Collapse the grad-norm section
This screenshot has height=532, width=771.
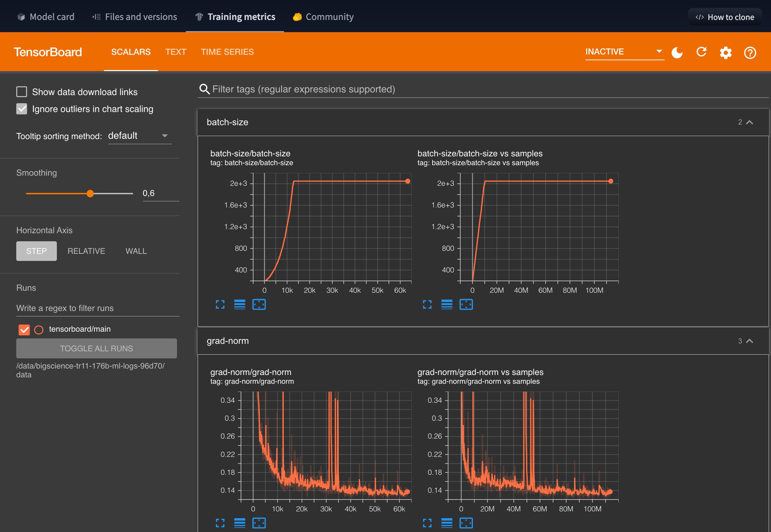(x=749, y=341)
